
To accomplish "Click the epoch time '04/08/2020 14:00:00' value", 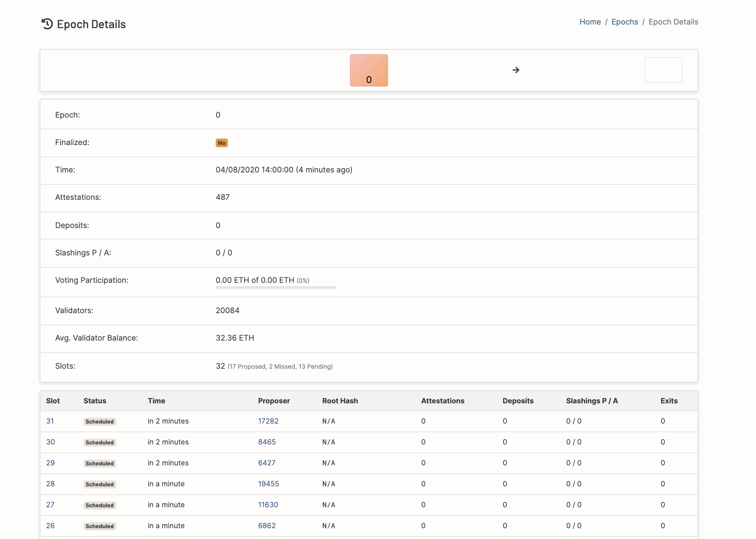I will pos(255,170).
